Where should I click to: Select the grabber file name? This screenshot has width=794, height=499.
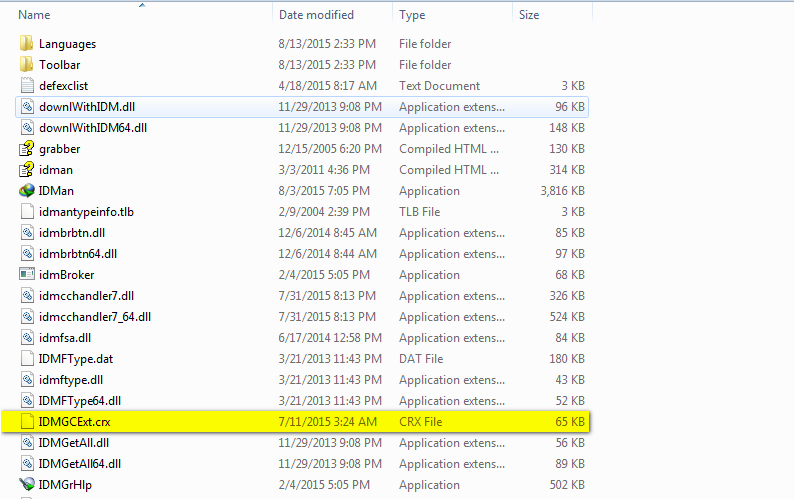(x=60, y=149)
